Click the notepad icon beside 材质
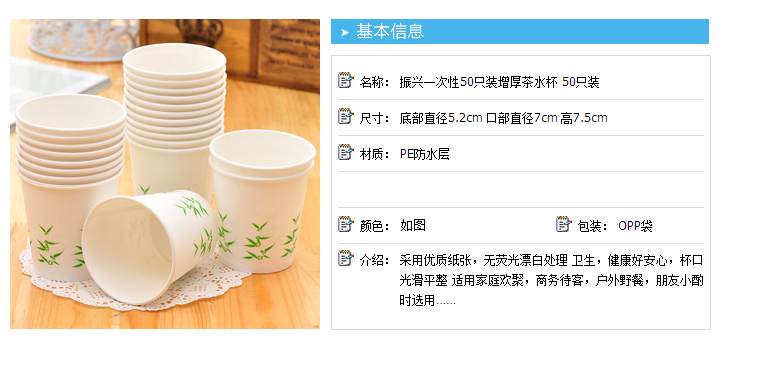The image size is (763, 372). click(345, 152)
